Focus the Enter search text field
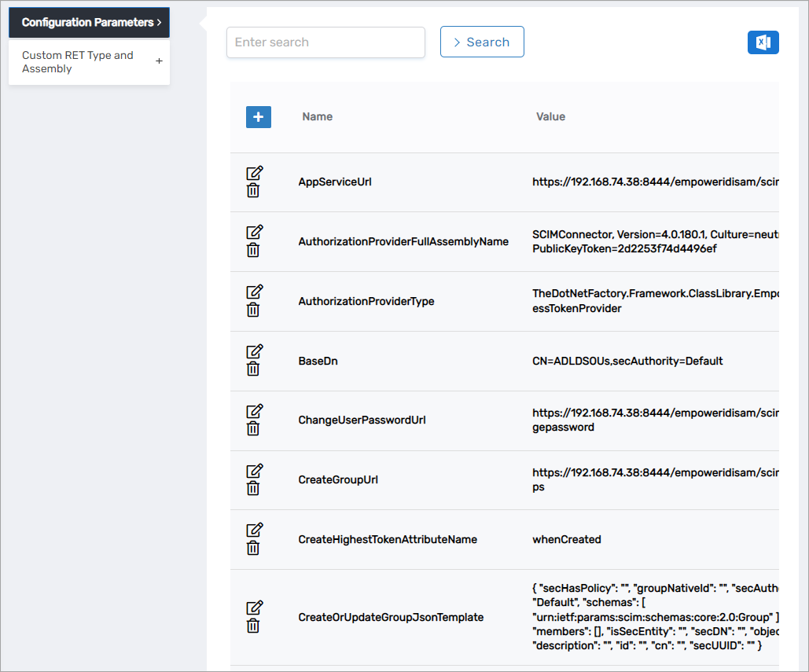The height and width of the screenshot is (672, 809). [325, 42]
